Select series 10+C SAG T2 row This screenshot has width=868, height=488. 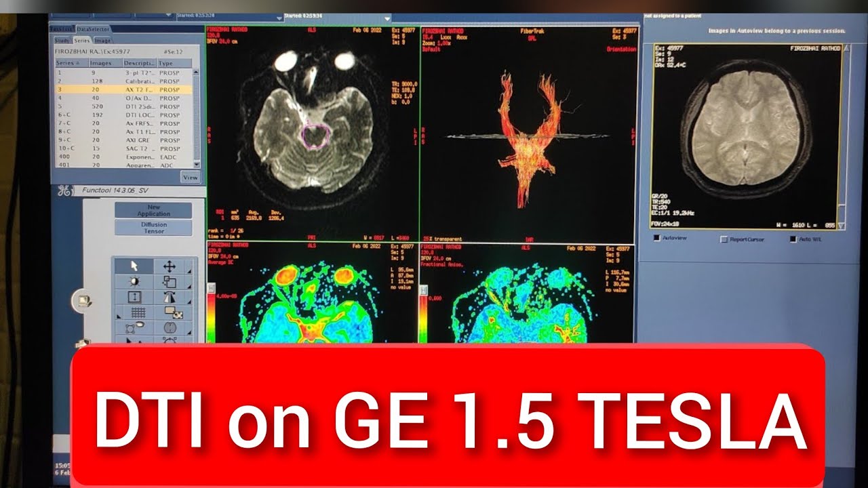point(123,148)
